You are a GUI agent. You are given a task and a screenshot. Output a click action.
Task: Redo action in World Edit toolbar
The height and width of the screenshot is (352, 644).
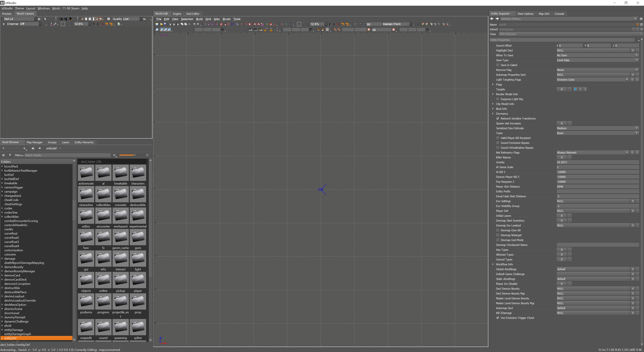point(198,24)
